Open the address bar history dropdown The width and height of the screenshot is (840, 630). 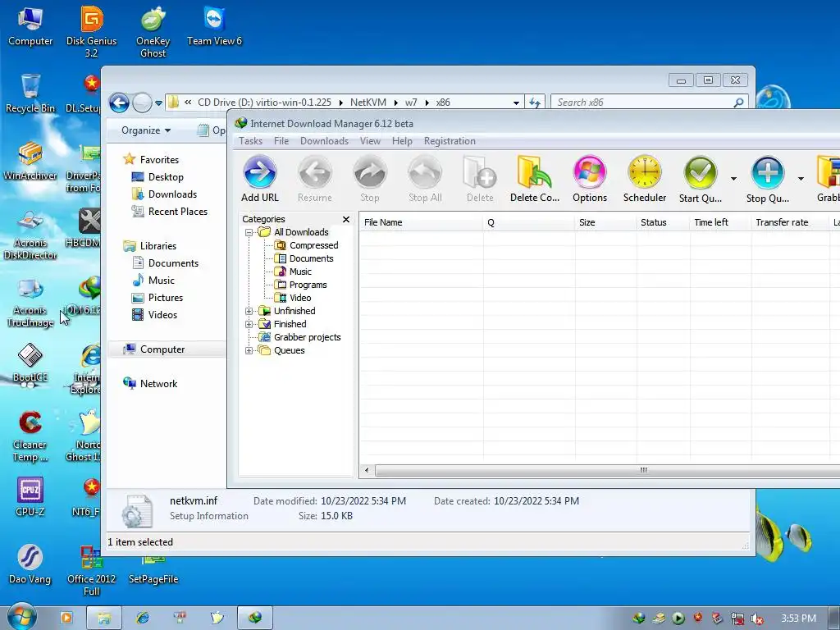[516, 103]
